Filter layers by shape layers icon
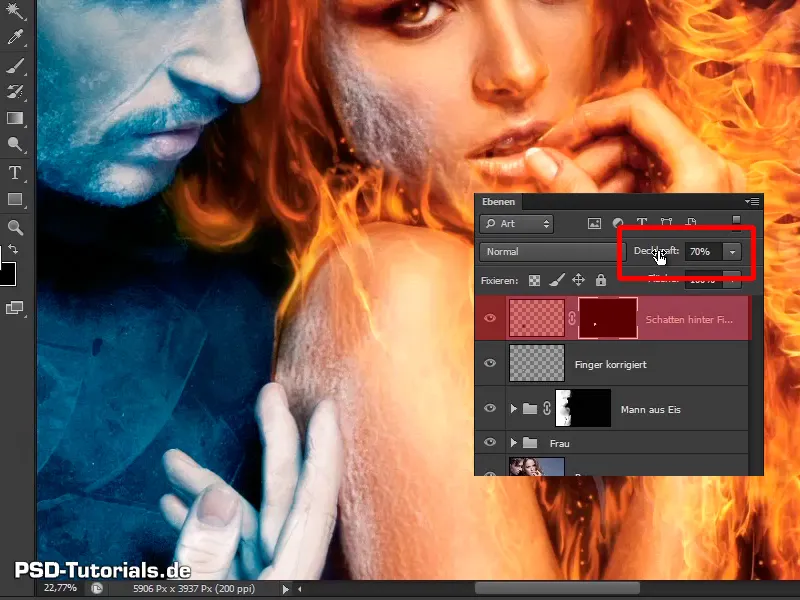This screenshot has height=600, width=800. pos(666,222)
